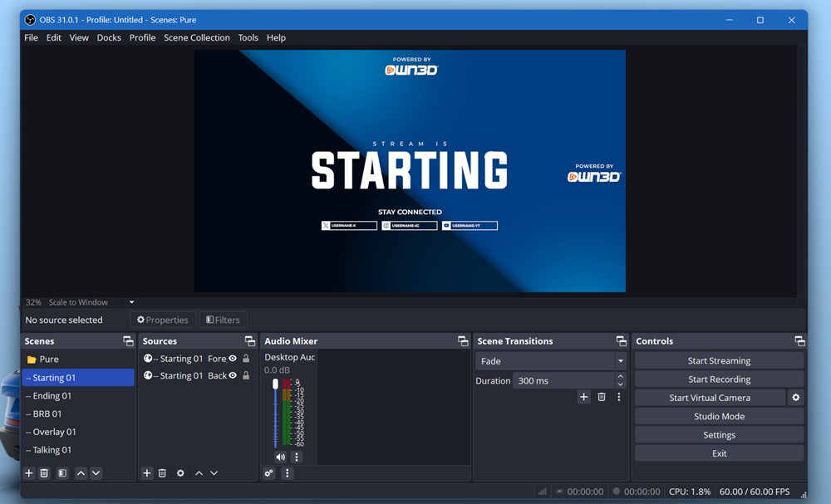
Task: Open advanced audio properties gear in Audio Mixer
Action: (x=268, y=472)
